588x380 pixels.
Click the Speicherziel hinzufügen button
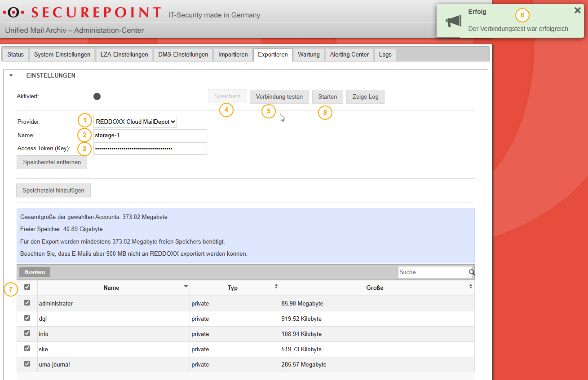click(x=53, y=190)
